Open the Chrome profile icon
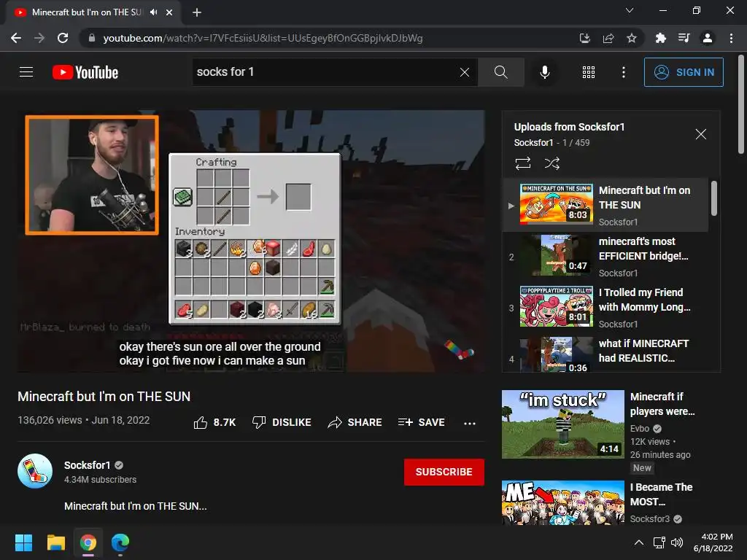The width and height of the screenshot is (747, 560). pyautogui.click(x=708, y=38)
